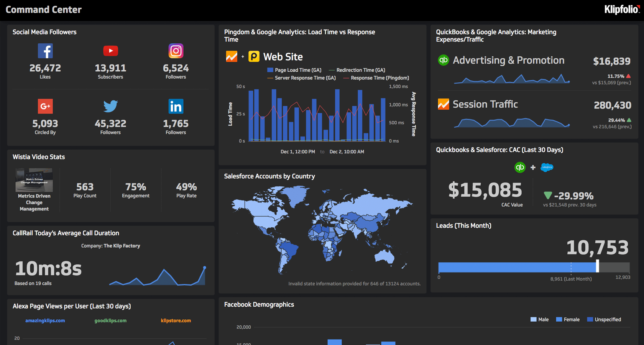Toggle Page Load Time (GA) legend entry
Image resolution: width=644 pixels, height=345 pixels.
coord(294,70)
